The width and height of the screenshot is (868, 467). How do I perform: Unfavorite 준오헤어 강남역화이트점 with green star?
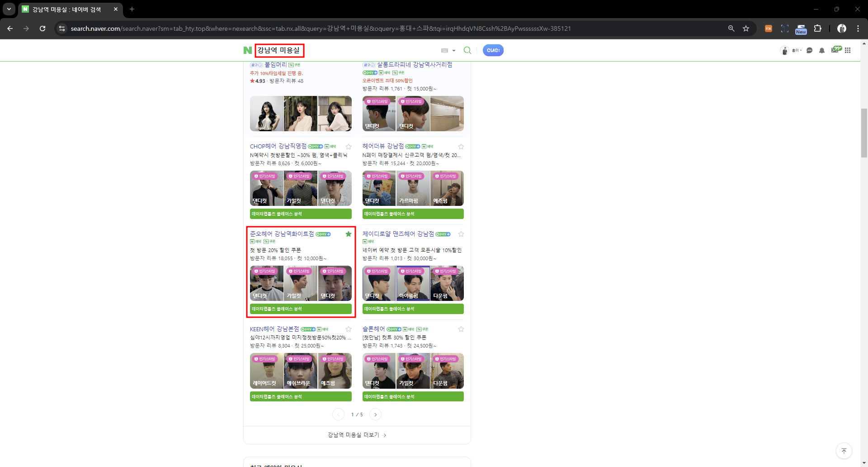coord(349,234)
